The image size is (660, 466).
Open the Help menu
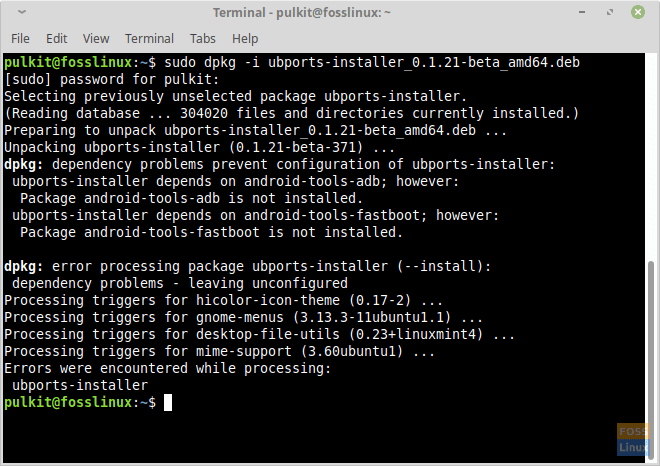245,39
